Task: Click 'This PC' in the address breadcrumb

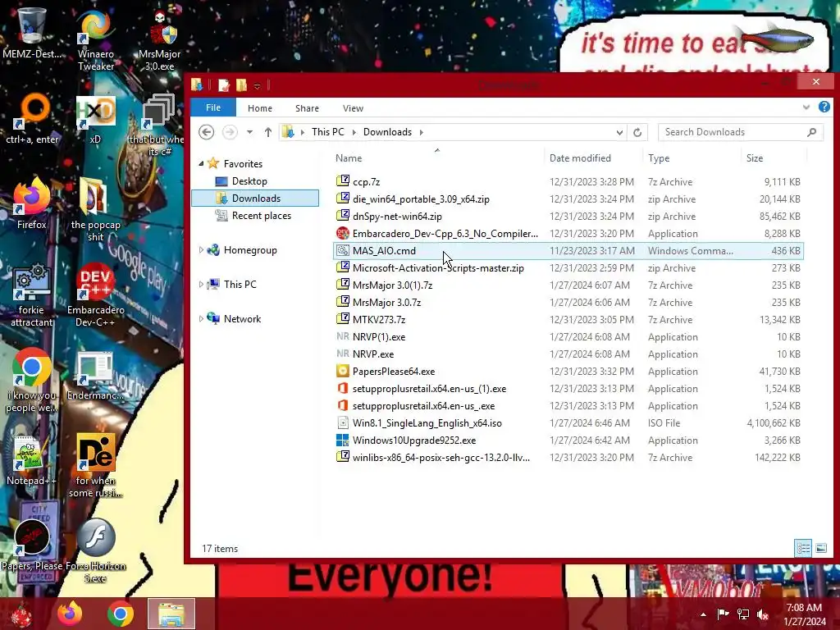Action: click(x=328, y=132)
